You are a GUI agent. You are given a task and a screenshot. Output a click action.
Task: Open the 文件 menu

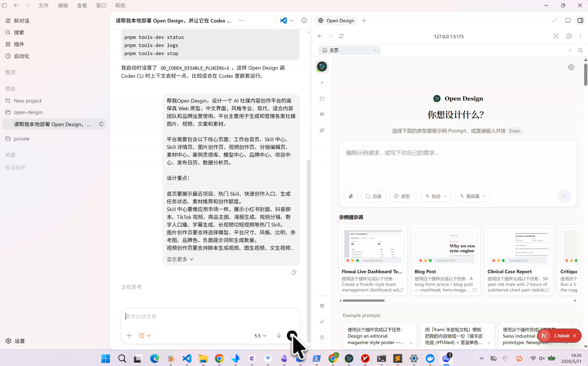pyautogui.click(x=44, y=5)
